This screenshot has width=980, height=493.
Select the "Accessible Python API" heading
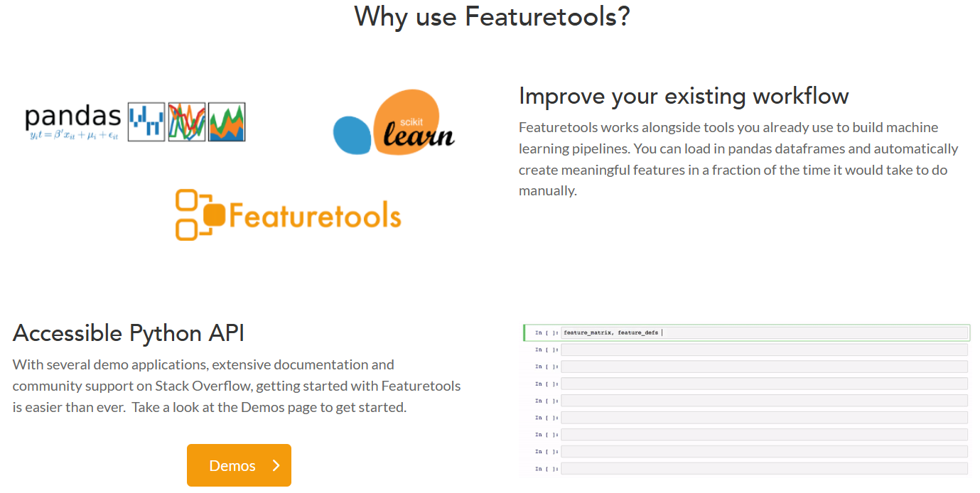[x=129, y=332]
